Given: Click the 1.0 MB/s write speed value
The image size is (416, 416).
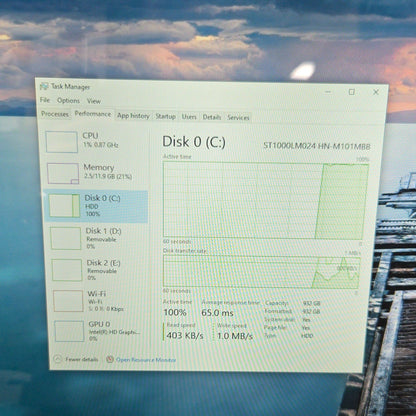Looking at the screenshot, I should pyautogui.click(x=235, y=336).
